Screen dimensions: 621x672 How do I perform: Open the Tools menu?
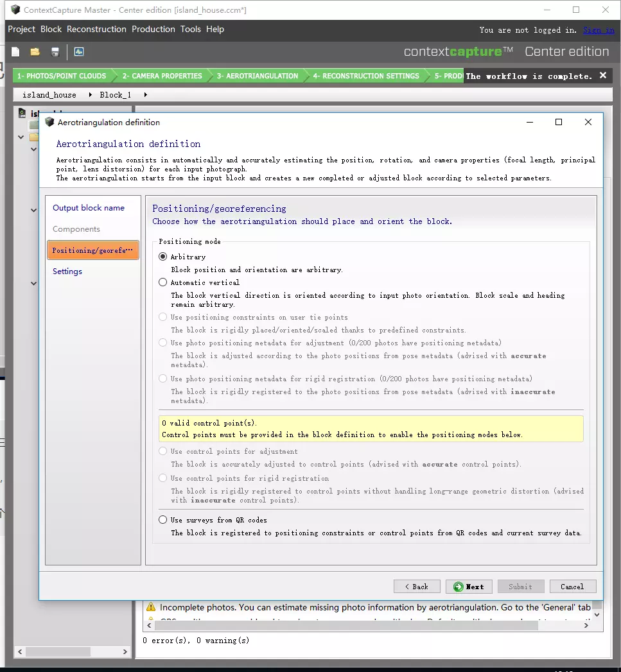coord(191,29)
